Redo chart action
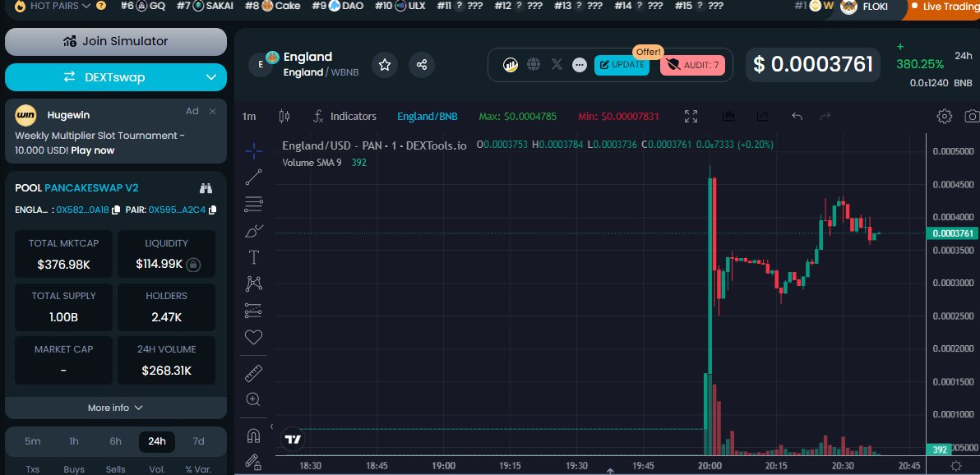980x475 pixels. [x=825, y=116]
